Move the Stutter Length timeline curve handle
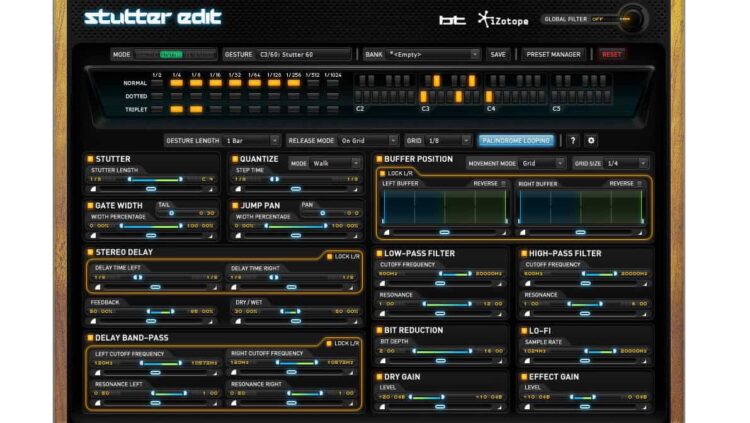750x423 pixels. (x=151, y=189)
